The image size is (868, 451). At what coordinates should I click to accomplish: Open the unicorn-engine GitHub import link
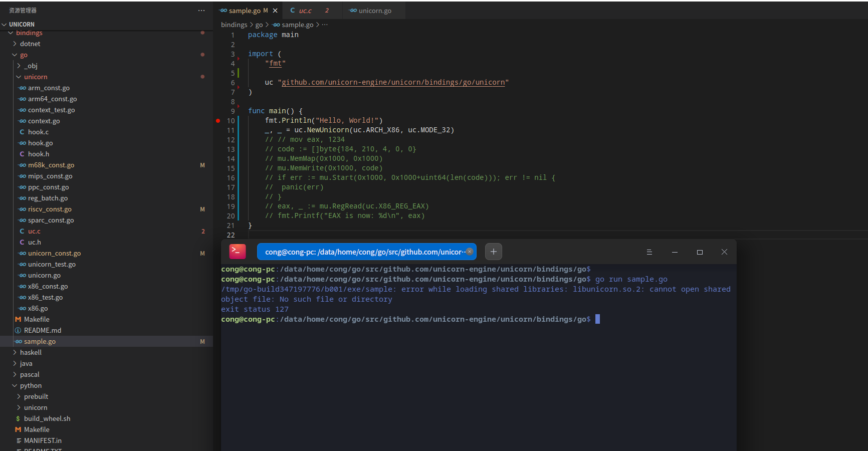[x=393, y=82]
